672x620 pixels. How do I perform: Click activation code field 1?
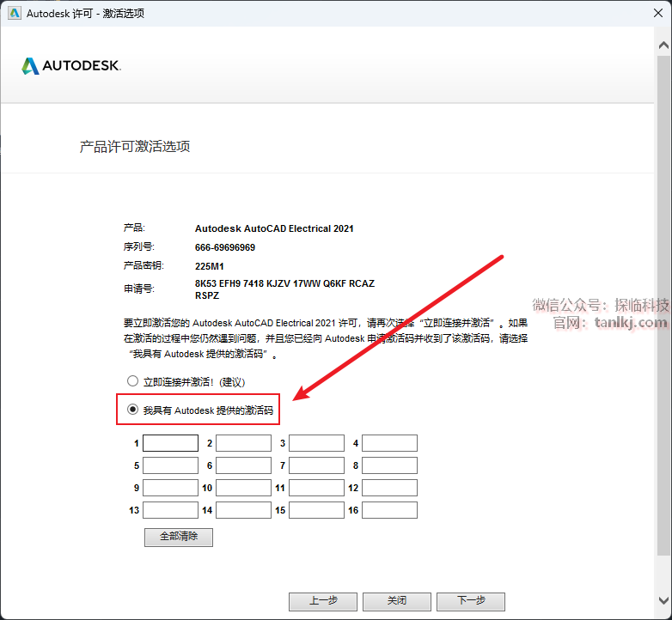point(170,443)
